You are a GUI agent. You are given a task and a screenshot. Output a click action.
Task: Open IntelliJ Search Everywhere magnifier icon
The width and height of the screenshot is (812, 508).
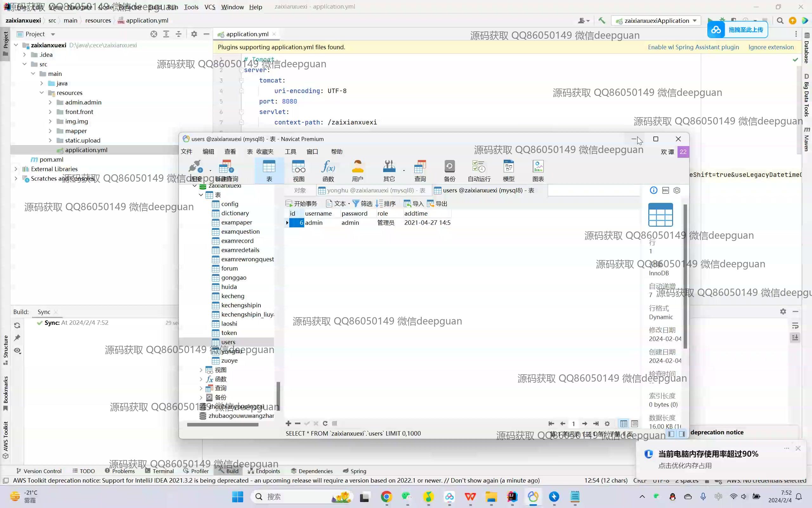780,21
